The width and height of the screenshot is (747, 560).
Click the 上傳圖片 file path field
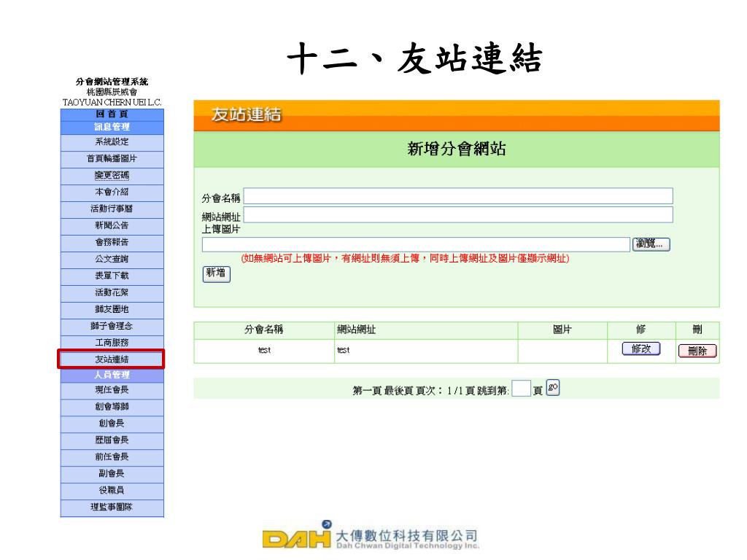click(416, 244)
